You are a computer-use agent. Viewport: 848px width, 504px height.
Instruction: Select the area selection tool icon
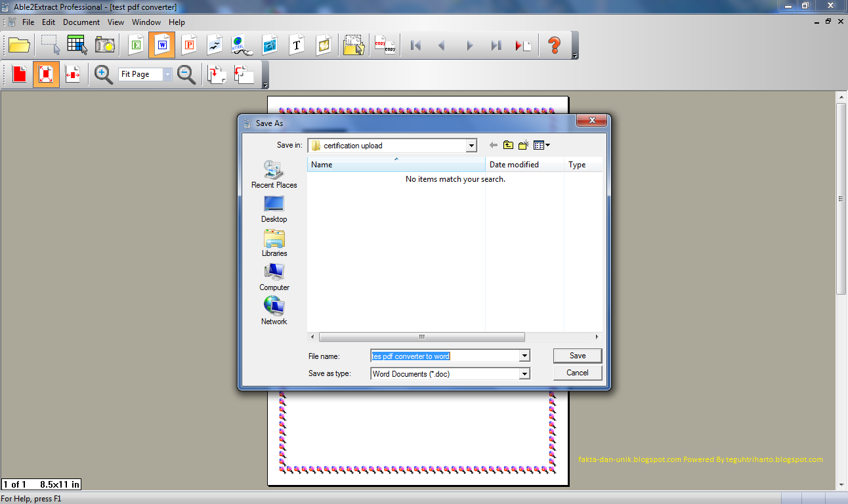50,45
